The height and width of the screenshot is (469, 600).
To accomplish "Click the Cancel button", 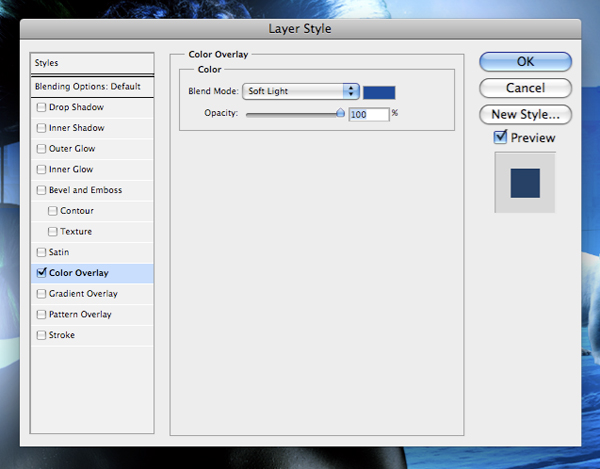I will (525, 88).
